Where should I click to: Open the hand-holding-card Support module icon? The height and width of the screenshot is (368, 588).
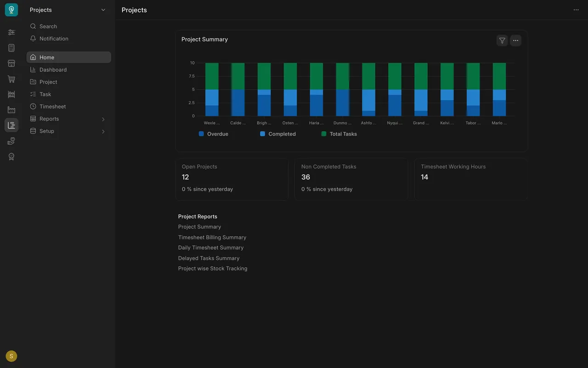11,141
